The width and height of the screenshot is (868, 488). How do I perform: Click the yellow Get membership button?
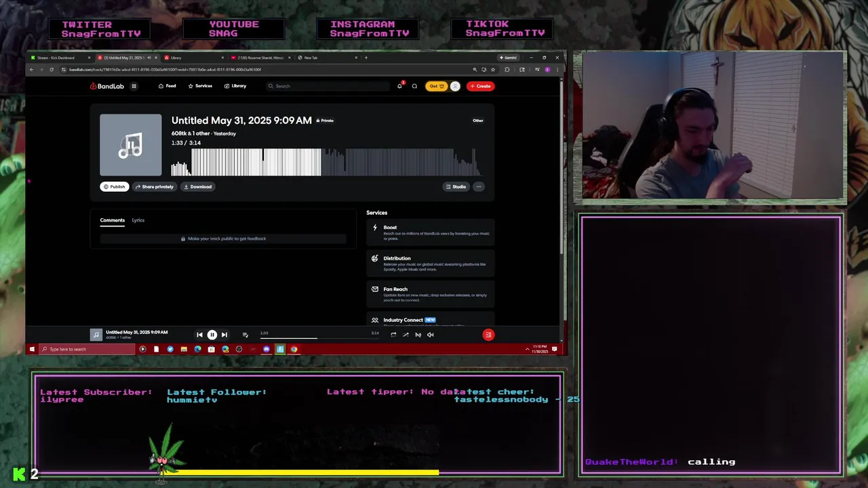436,86
